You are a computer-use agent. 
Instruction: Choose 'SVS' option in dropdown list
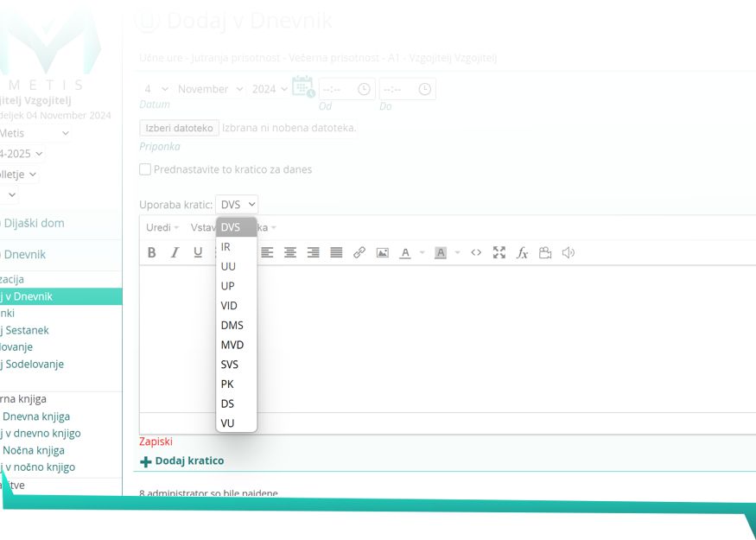point(229,365)
